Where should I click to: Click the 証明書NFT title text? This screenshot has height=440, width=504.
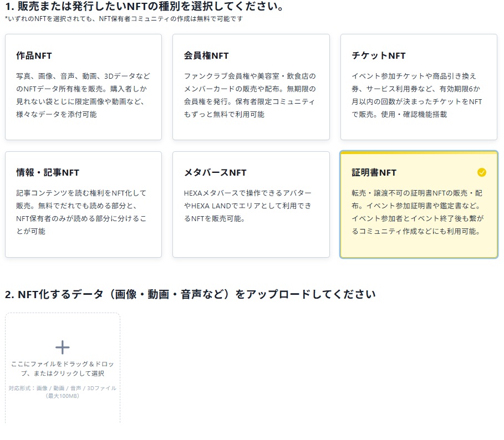click(374, 172)
